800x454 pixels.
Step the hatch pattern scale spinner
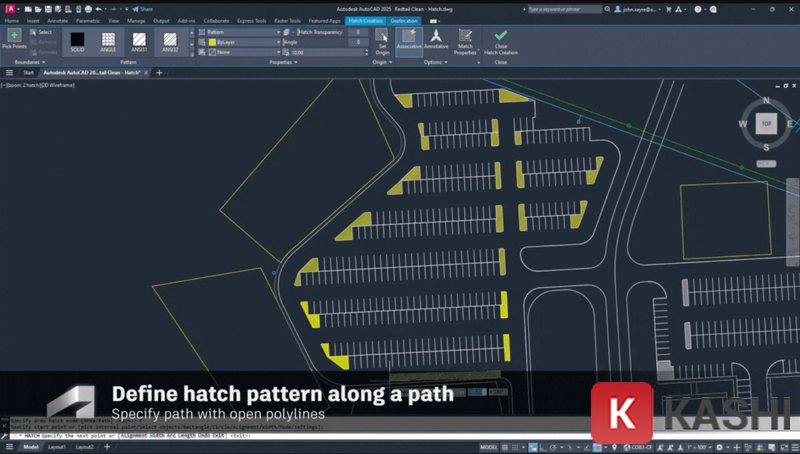tap(366, 53)
